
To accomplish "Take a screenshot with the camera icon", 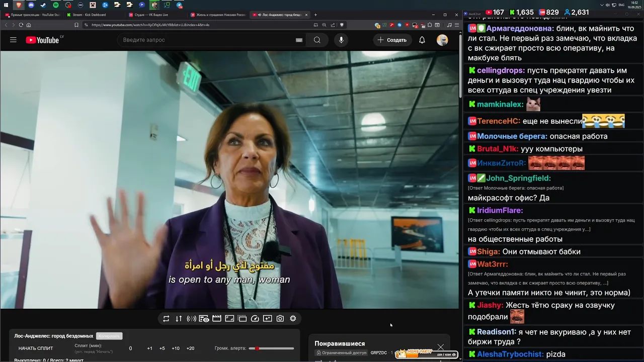I will click(280, 318).
